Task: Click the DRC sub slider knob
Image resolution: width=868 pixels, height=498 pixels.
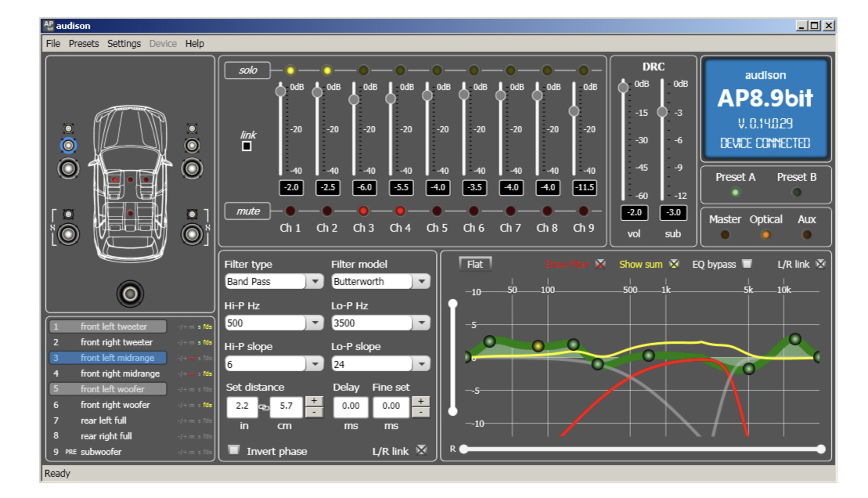Action: tap(662, 112)
